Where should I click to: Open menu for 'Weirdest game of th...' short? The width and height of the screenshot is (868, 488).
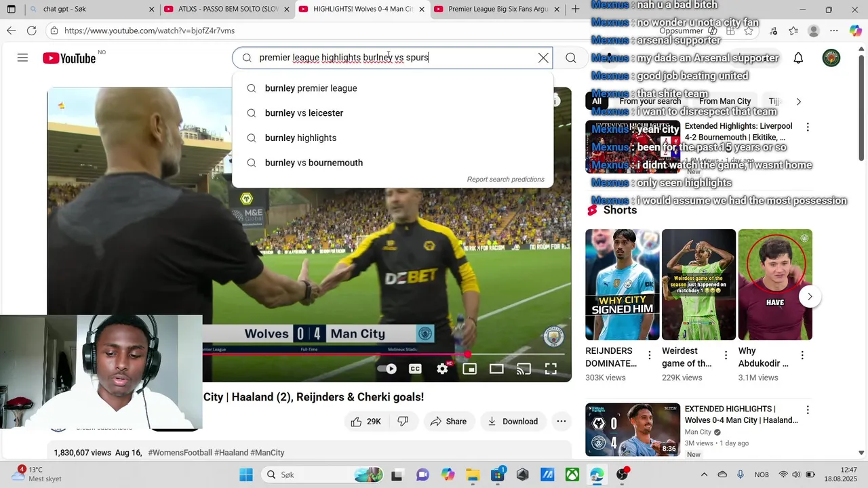point(726,355)
